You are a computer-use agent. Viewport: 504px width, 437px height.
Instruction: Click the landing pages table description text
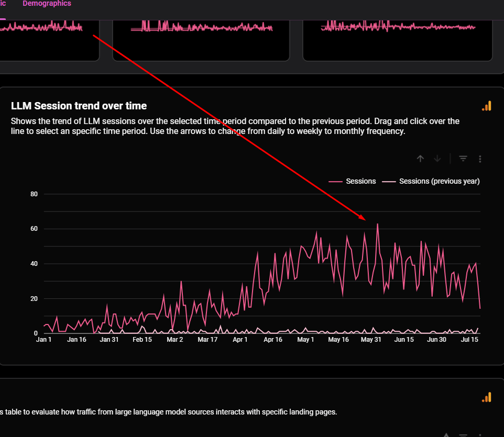[168, 412]
